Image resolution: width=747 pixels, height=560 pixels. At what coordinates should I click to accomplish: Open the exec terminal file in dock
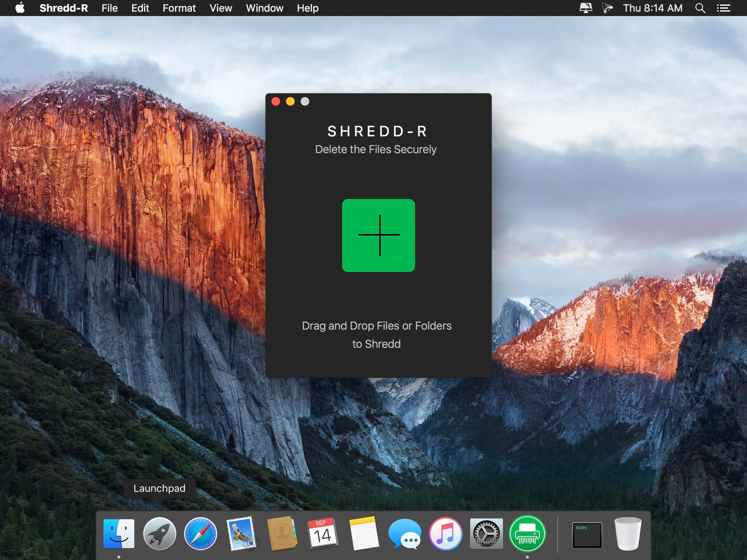587,535
